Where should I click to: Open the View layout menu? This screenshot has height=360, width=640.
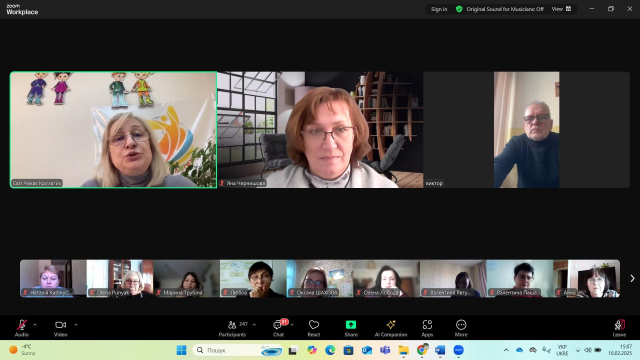(x=562, y=9)
